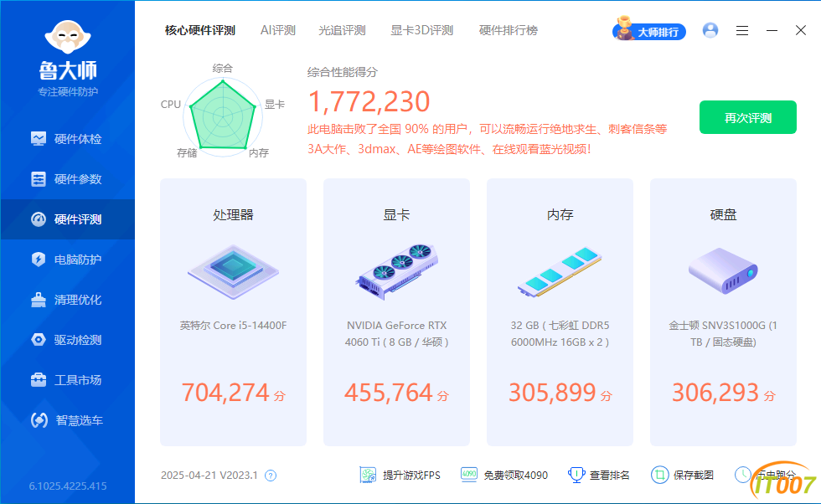Go to 电脑防护 section

[67, 260]
